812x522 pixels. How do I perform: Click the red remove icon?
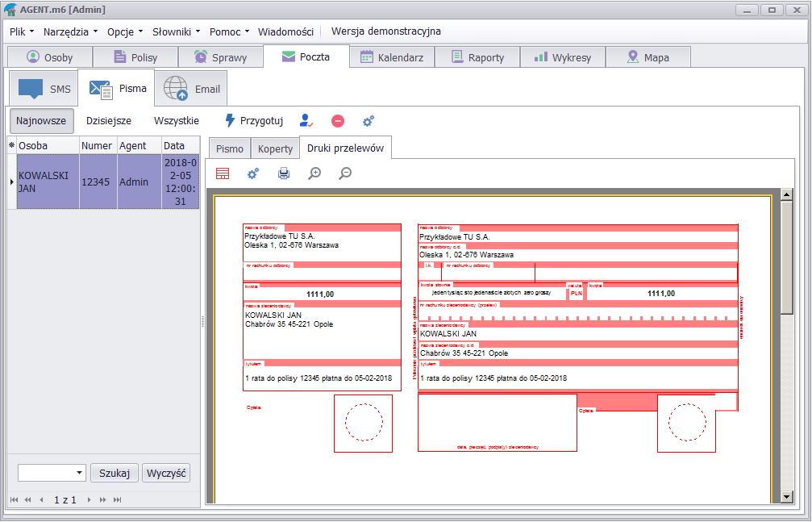click(x=338, y=121)
